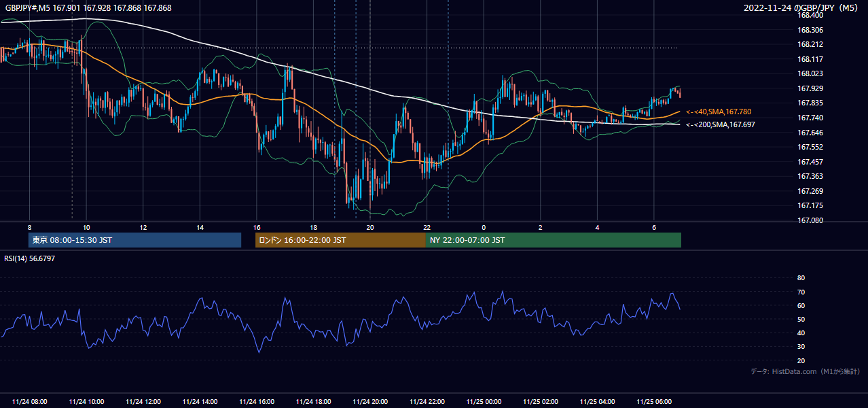Click the 167.080 price axis label
The image size is (868, 408).
810,220
